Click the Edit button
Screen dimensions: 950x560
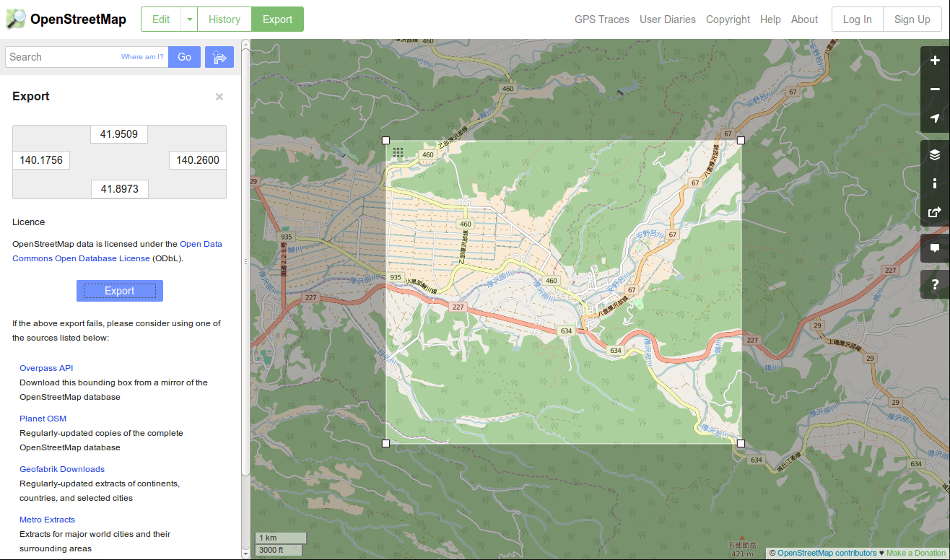click(161, 19)
